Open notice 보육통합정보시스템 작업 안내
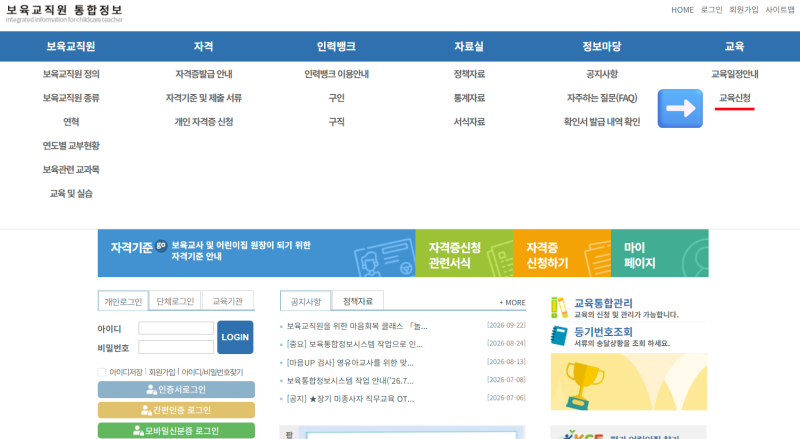Screen dimensions: 800x439 tap(350, 381)
